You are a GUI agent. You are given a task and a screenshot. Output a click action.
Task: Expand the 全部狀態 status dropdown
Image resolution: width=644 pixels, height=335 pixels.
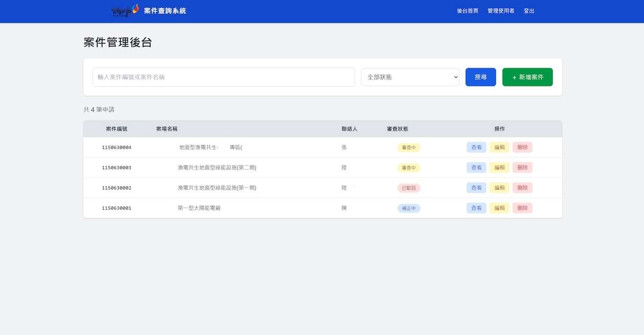click(410, 77)
